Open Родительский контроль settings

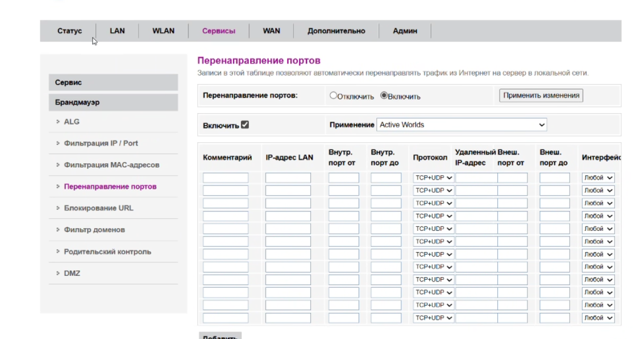tap(107, 251)
